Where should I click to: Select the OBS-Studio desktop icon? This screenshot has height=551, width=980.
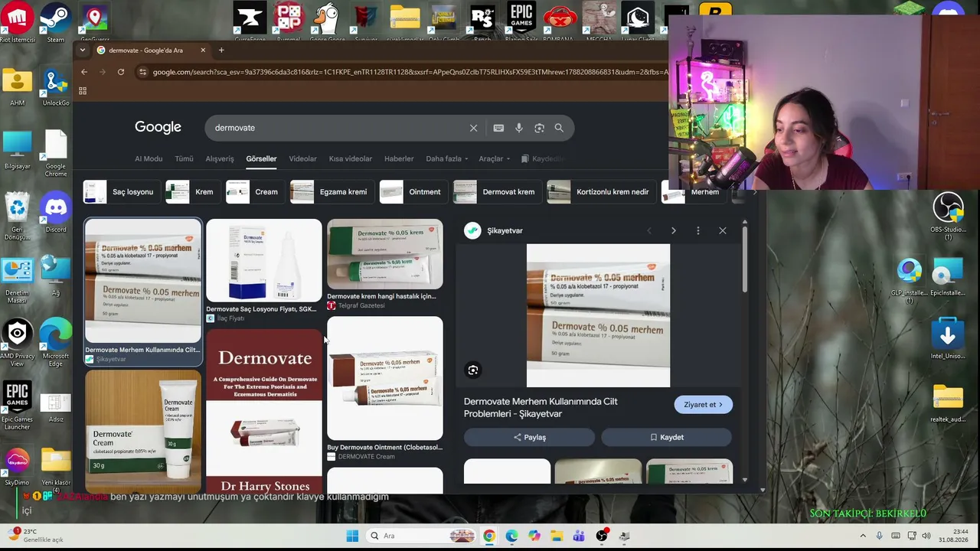(x=948, y=217)
